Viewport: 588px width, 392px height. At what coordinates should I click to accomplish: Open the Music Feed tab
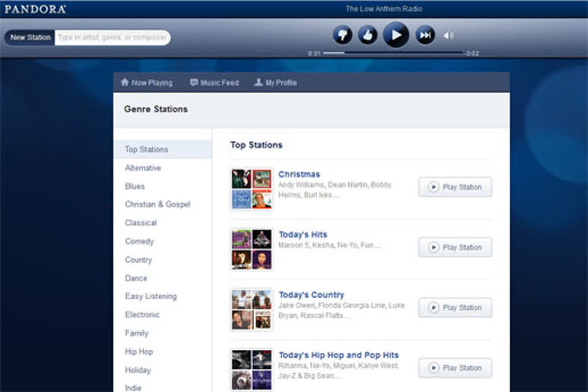pos(214,83)
